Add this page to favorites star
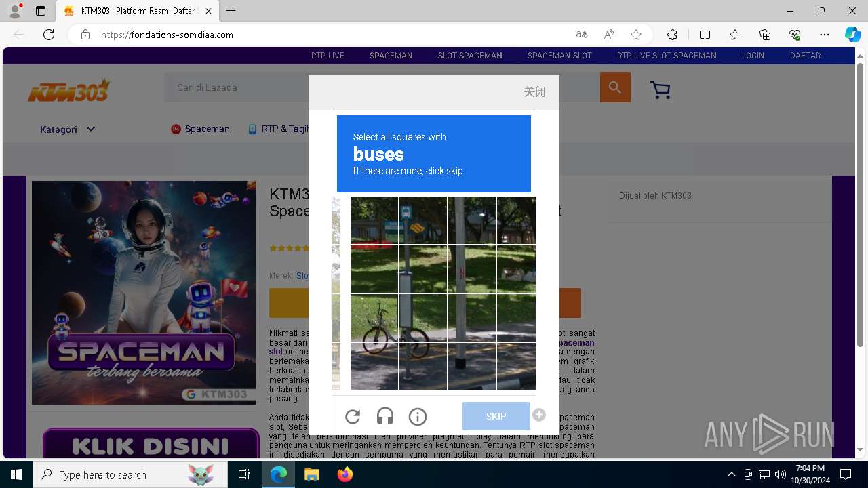 tap(636, 35)
